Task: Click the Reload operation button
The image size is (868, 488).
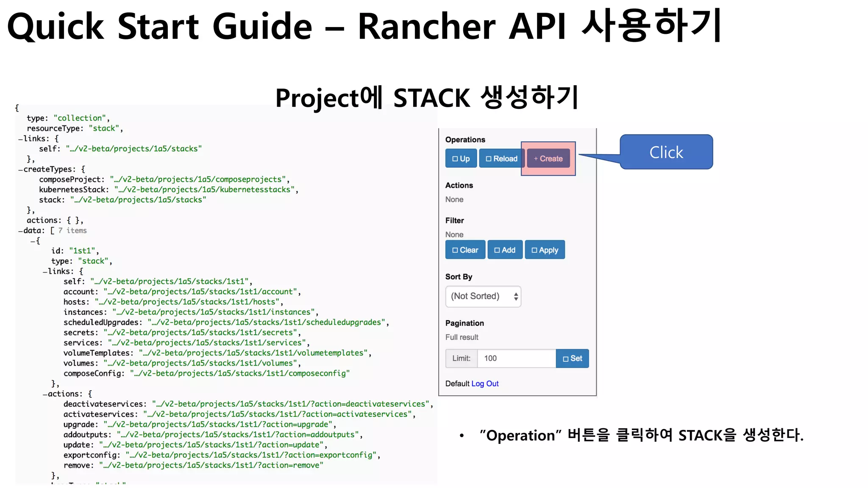Action: (x=501, y=158)
